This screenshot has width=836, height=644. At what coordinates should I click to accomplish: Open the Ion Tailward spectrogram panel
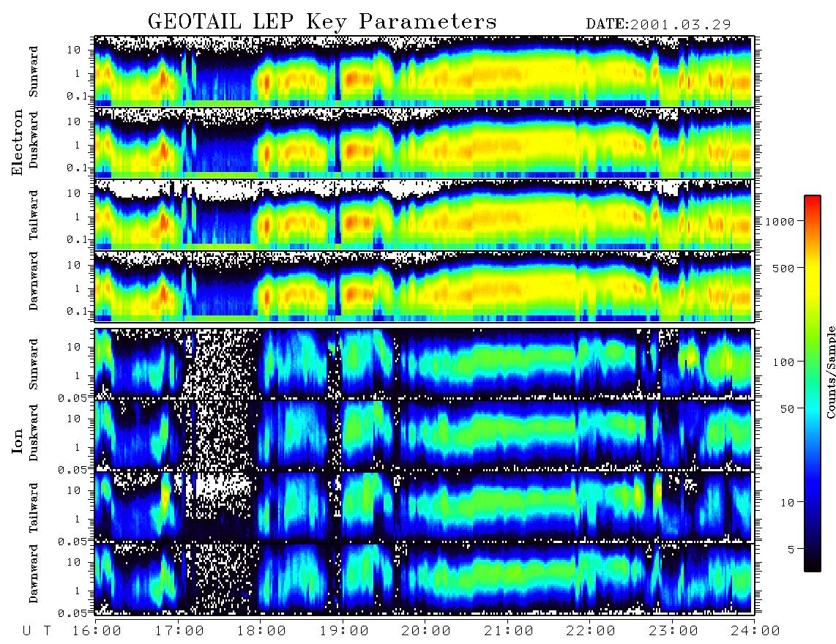pos(423,508)
